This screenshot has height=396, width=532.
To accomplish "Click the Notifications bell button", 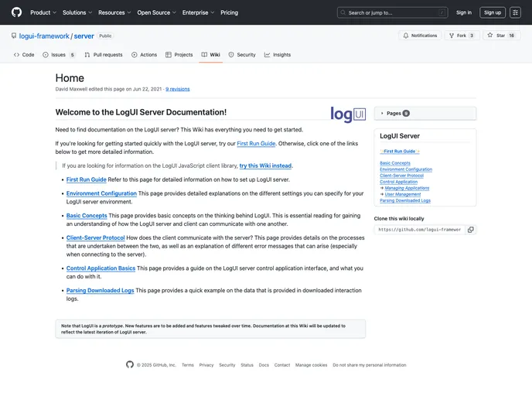I will (420, 36).
